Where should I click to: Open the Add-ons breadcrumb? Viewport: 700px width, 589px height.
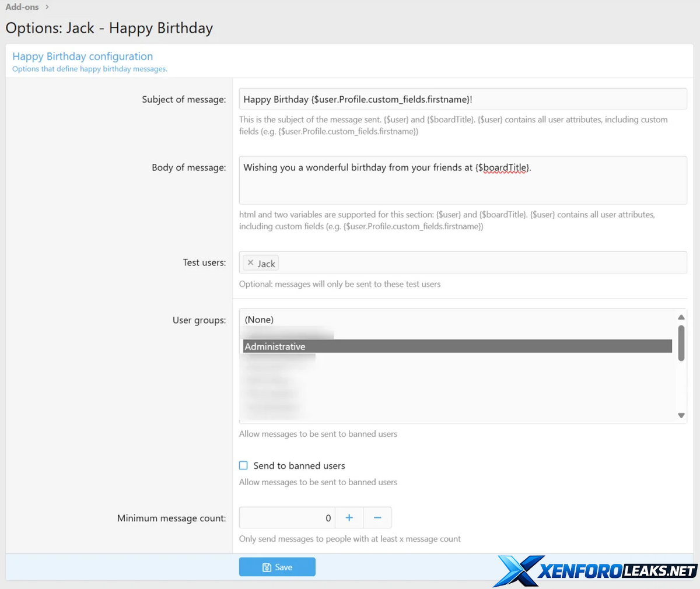coord(22,7)
